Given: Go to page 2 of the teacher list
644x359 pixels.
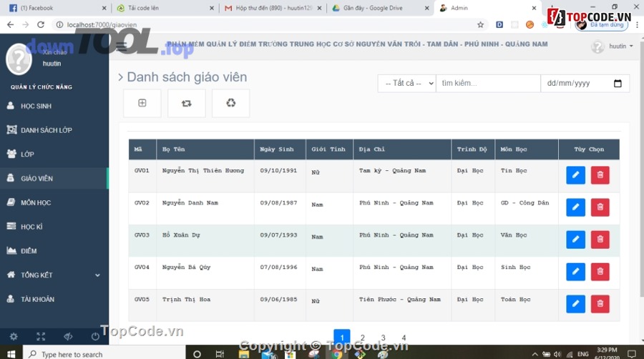Looking at the screenshot, I should (x=363, y=338).
